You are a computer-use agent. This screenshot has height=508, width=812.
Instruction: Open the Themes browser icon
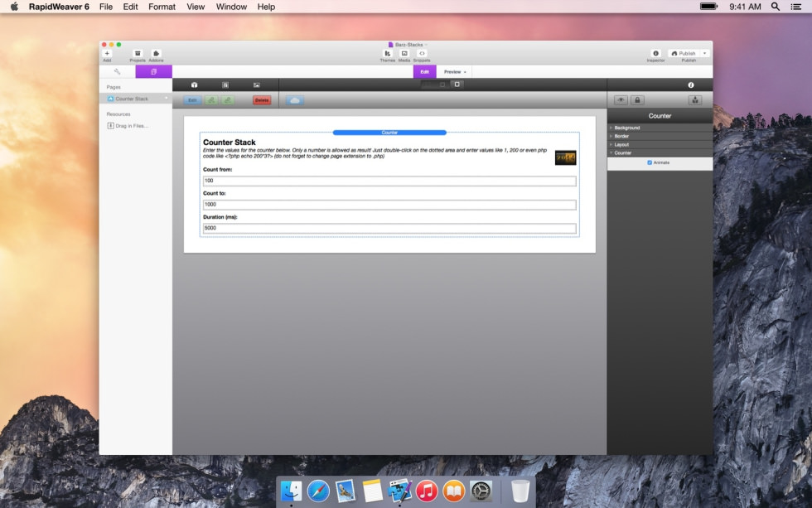coord(388,53)
